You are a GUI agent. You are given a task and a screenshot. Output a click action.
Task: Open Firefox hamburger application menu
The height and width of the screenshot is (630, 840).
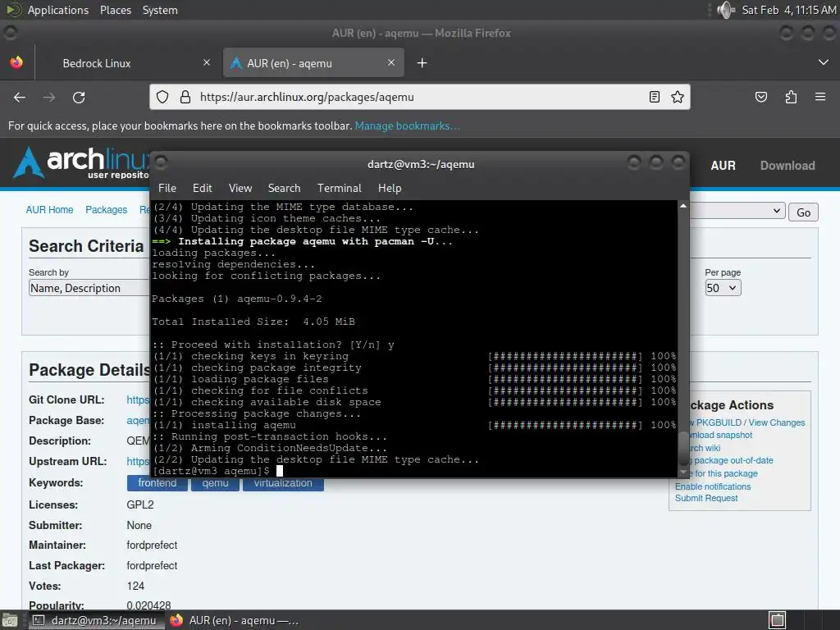(819, 97)
